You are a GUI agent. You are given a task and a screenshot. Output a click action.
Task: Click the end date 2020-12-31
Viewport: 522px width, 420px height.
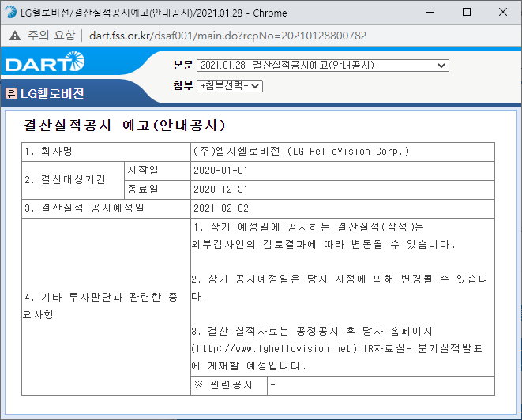[x=220, y=189]
